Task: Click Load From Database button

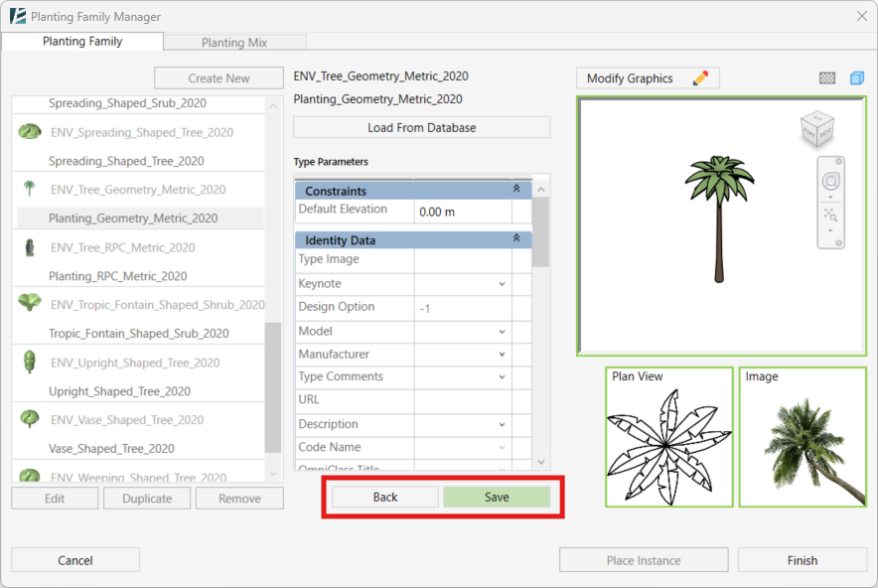Action: (x=421, y=128)
